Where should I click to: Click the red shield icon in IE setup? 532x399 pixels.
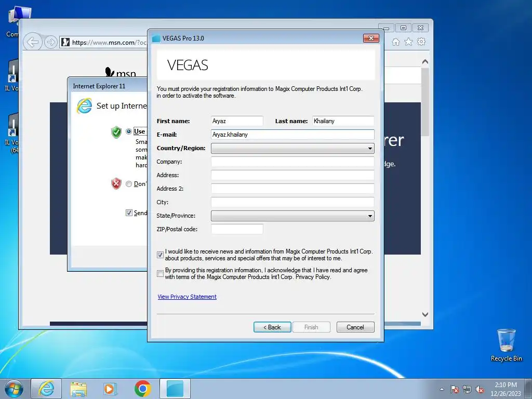(116, 183)
